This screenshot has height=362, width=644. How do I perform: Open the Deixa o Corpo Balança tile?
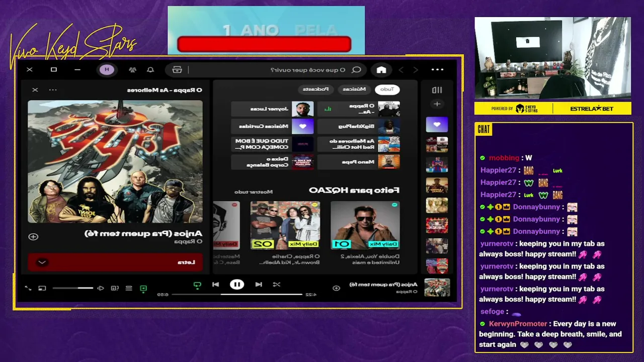pos(272,162)
